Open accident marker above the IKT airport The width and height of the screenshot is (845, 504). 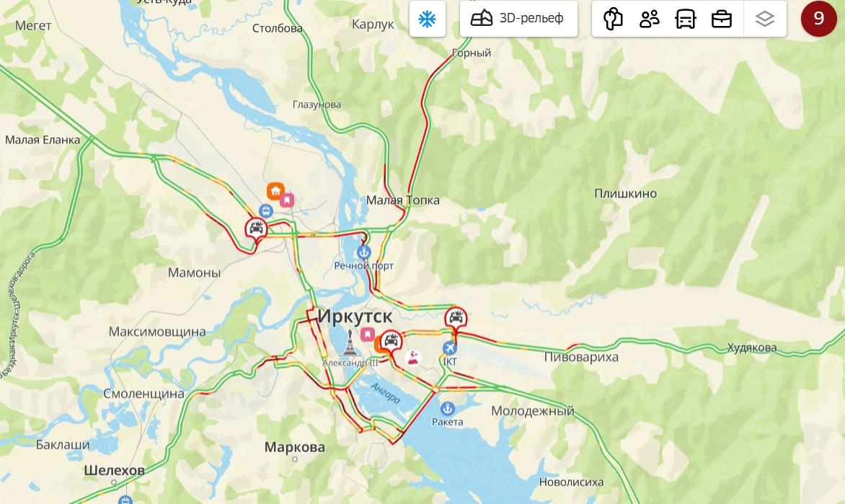pos(456,318)
